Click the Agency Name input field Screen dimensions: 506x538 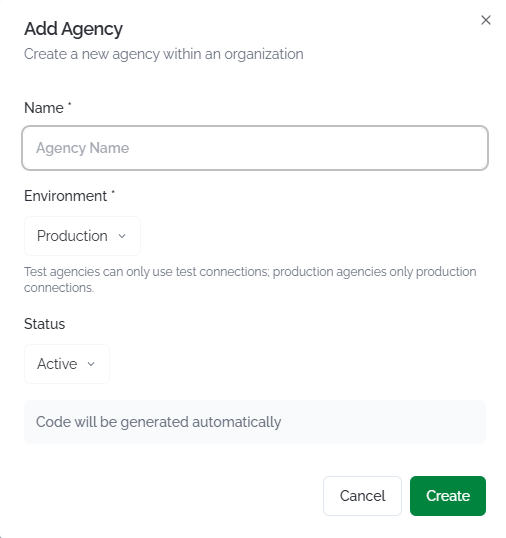(x=255, y=148)
